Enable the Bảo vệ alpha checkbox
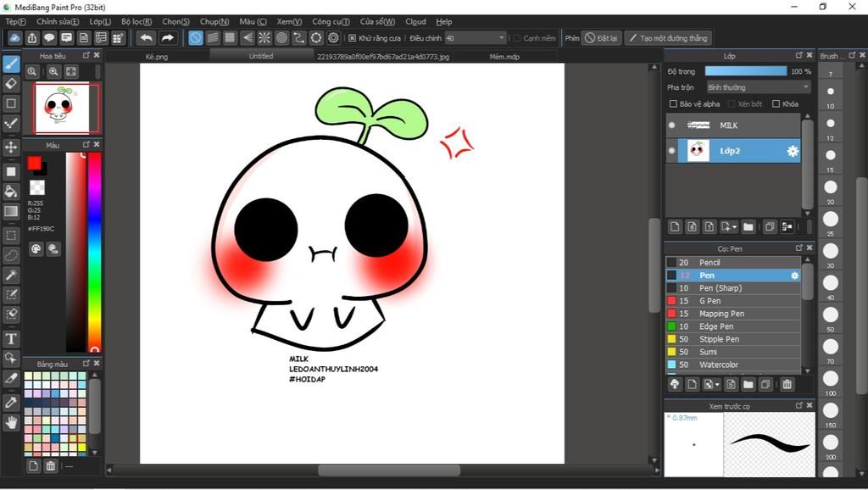868x490 pixels. coord(674,104)
